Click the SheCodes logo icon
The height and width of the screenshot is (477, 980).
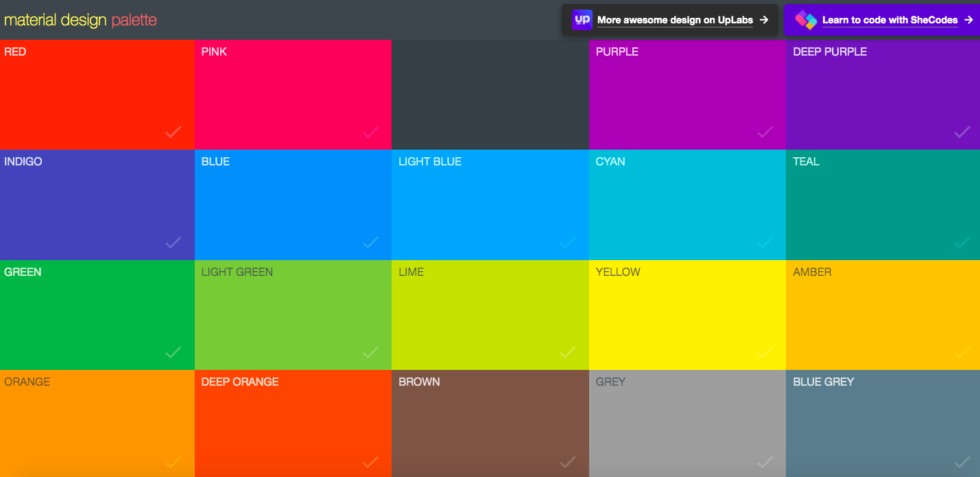pyautogui.click(x=806, y=20)
